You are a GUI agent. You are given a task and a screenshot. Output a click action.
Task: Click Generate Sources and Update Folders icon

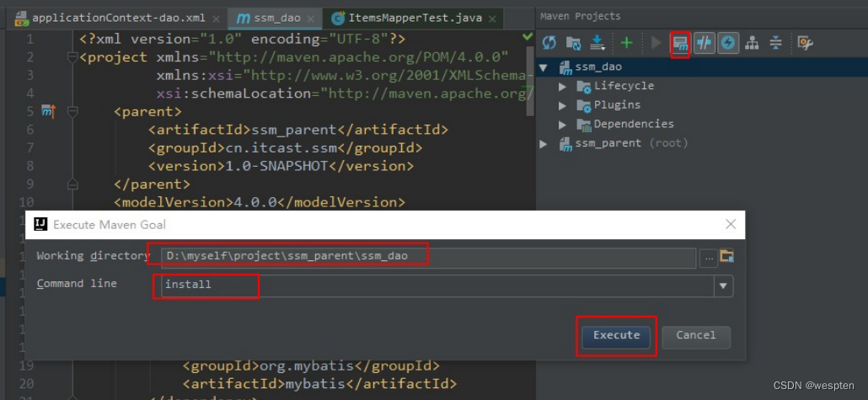574,43
